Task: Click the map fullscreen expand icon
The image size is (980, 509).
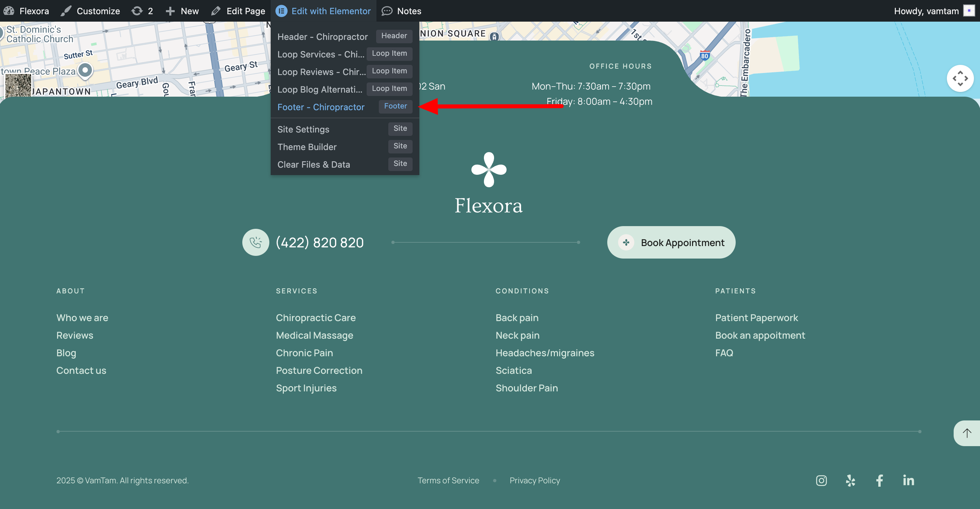Action: coord(960,78)
